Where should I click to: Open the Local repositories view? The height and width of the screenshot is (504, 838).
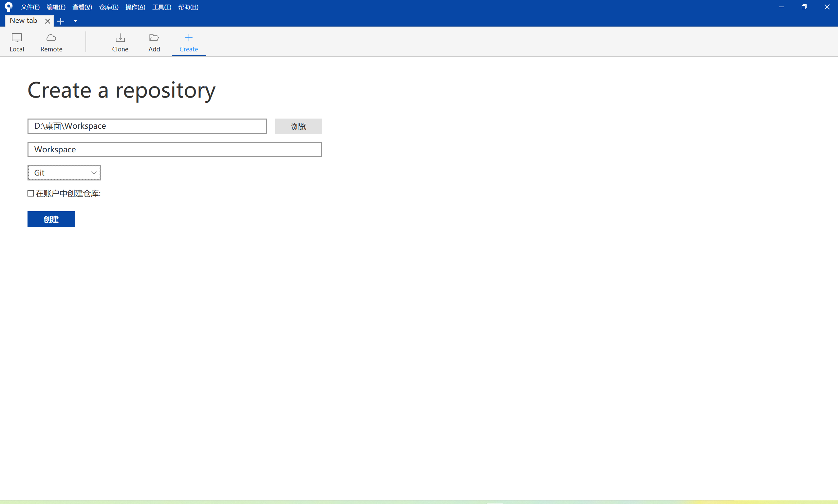tap(17, 43)
